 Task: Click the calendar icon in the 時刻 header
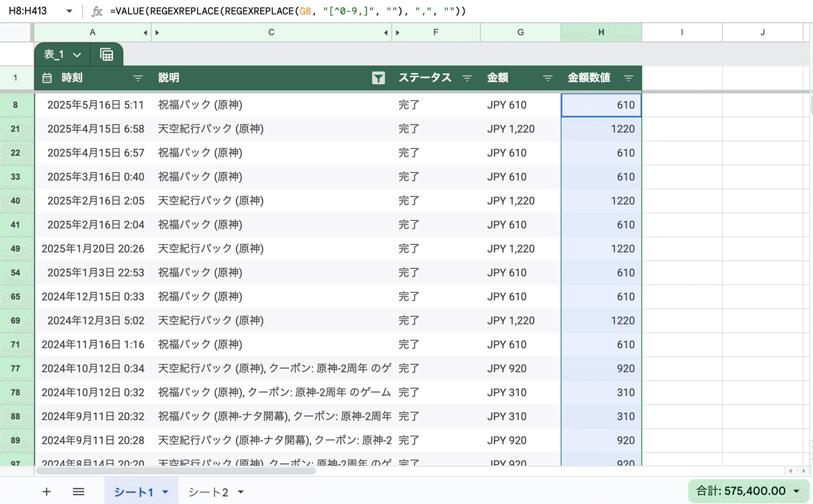pos(46,78)
